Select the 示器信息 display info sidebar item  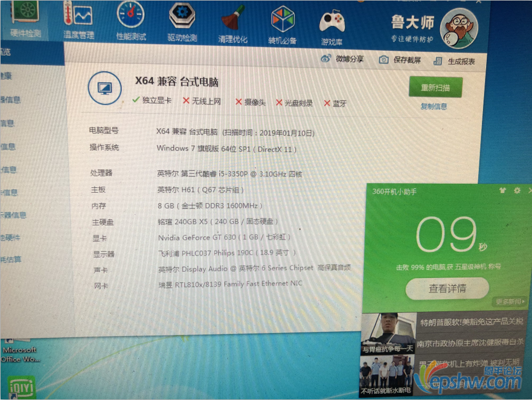point(13,215)
